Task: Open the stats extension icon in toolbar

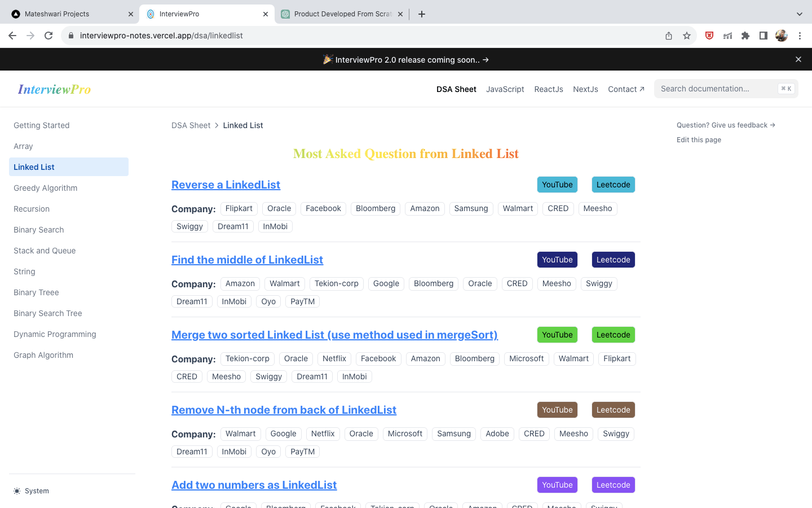Action: click(x=727, y=36)
